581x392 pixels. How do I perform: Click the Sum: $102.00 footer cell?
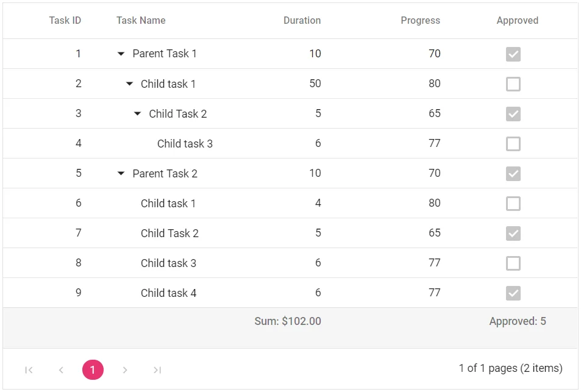click(287, 321)
